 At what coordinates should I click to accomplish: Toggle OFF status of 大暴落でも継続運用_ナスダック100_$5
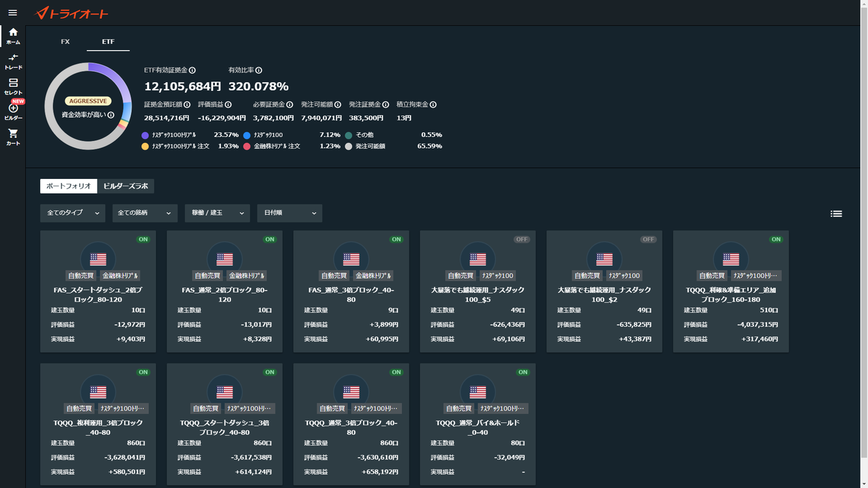522,239
